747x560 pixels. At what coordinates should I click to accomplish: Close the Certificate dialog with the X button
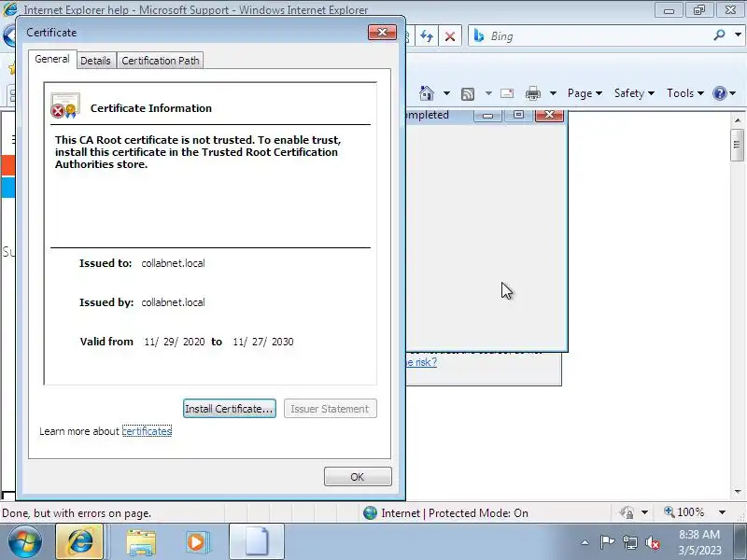pyautogui.click(x=382, y=33)
